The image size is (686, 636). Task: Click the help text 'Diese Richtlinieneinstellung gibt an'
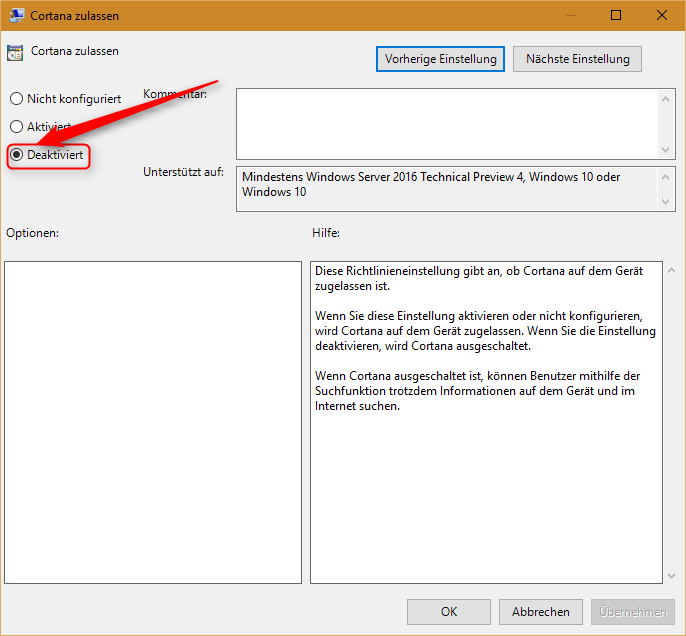[407, 271]
